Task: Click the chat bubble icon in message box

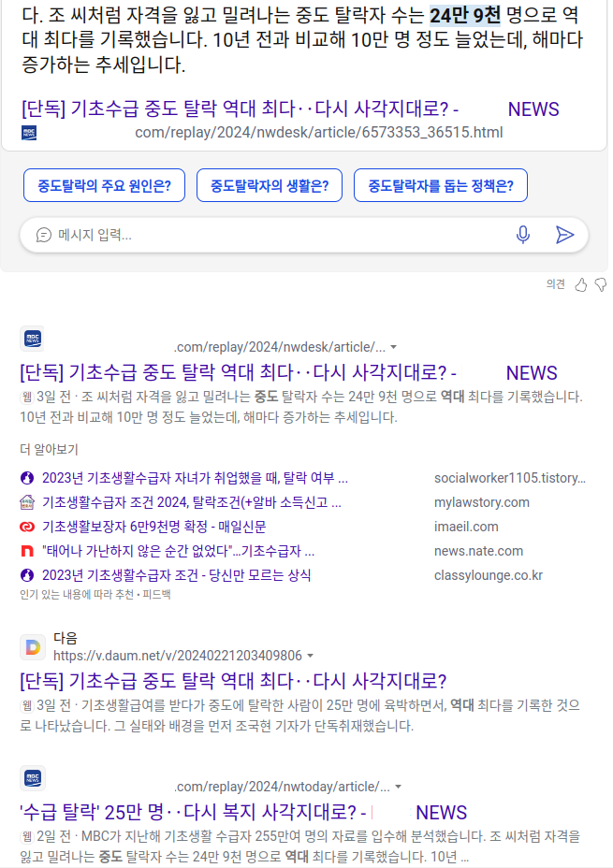Action: 43,236
